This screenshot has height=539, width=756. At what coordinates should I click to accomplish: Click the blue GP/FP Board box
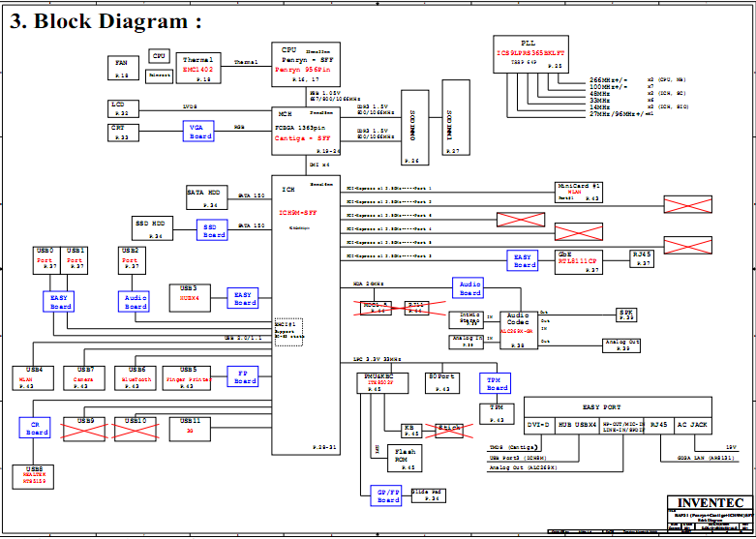(x=386, y=495)
